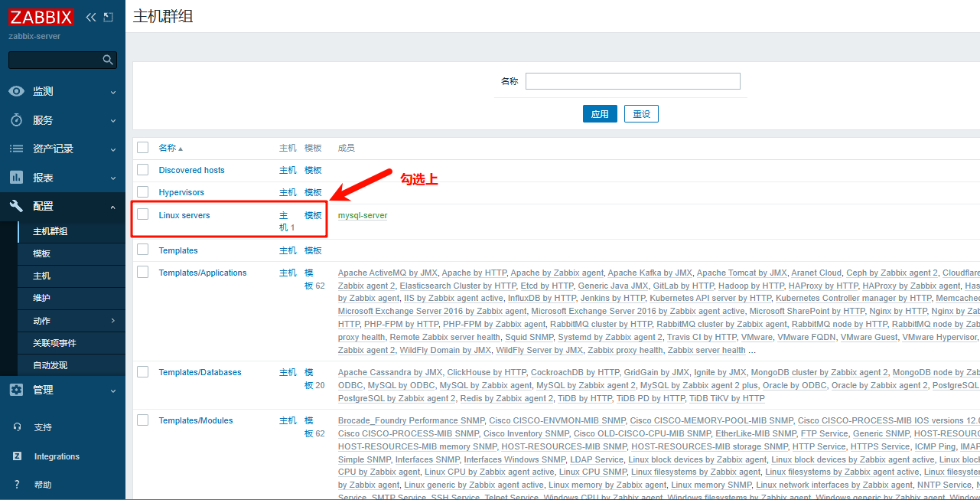Check the Templates/Databases row checkbox

[143, 371]
